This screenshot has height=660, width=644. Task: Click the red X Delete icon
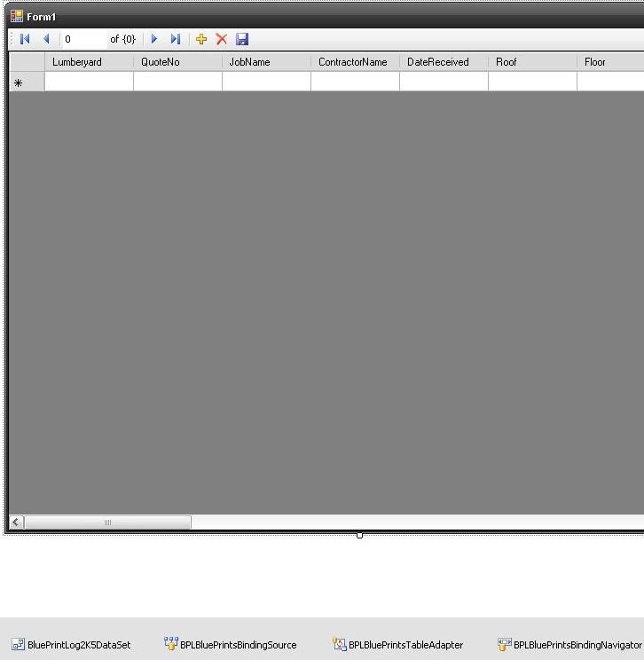point(222,39)
